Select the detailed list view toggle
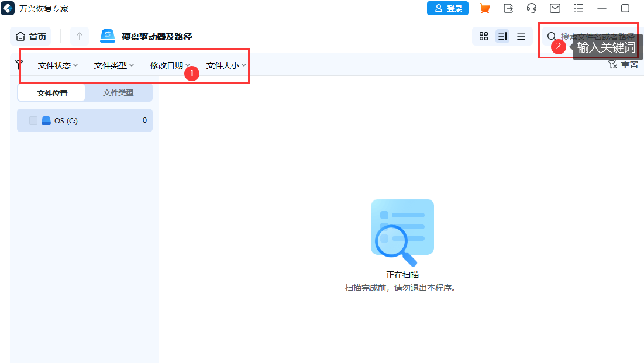The height and width of the screenshot is (363, 644). pos(502,36)
